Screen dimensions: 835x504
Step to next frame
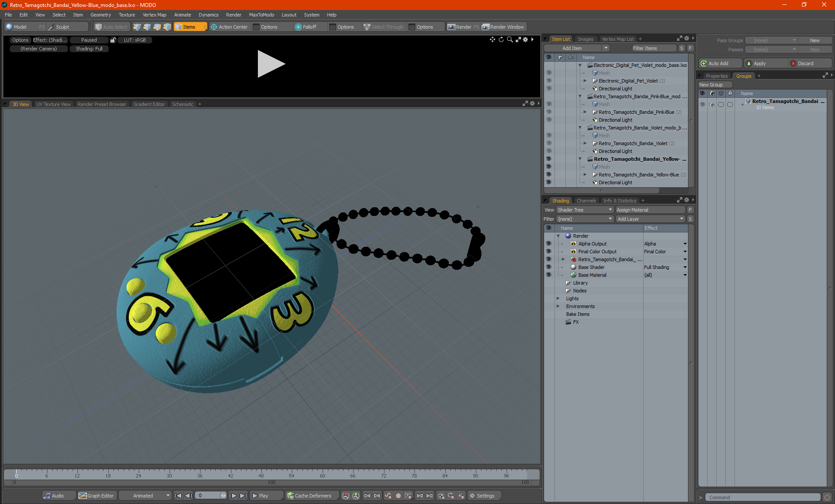pos(233,496)
